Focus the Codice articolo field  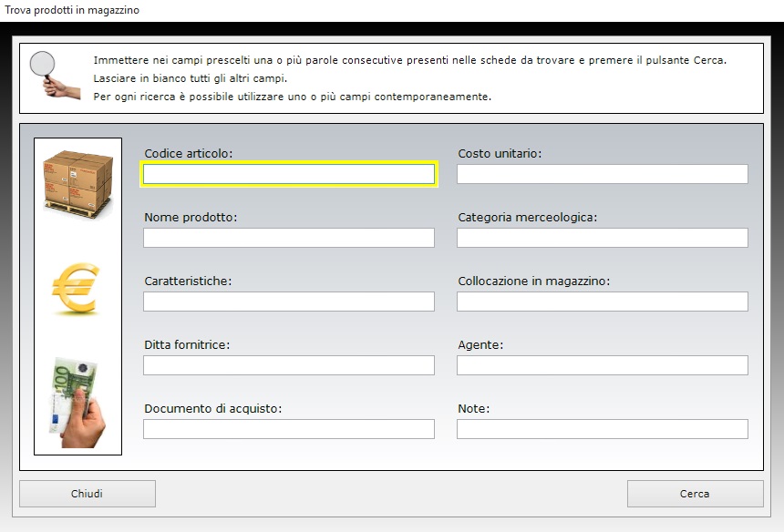click(289, 174)
